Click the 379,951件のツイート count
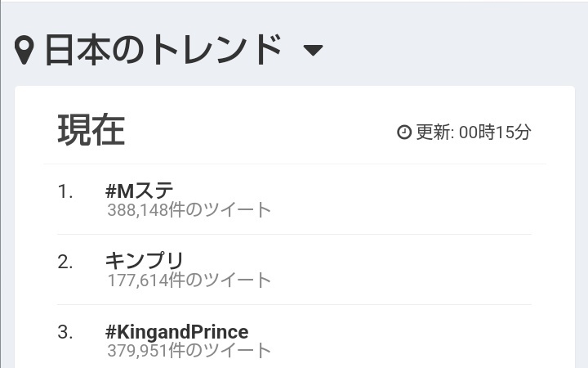 (x=189, y=351)
